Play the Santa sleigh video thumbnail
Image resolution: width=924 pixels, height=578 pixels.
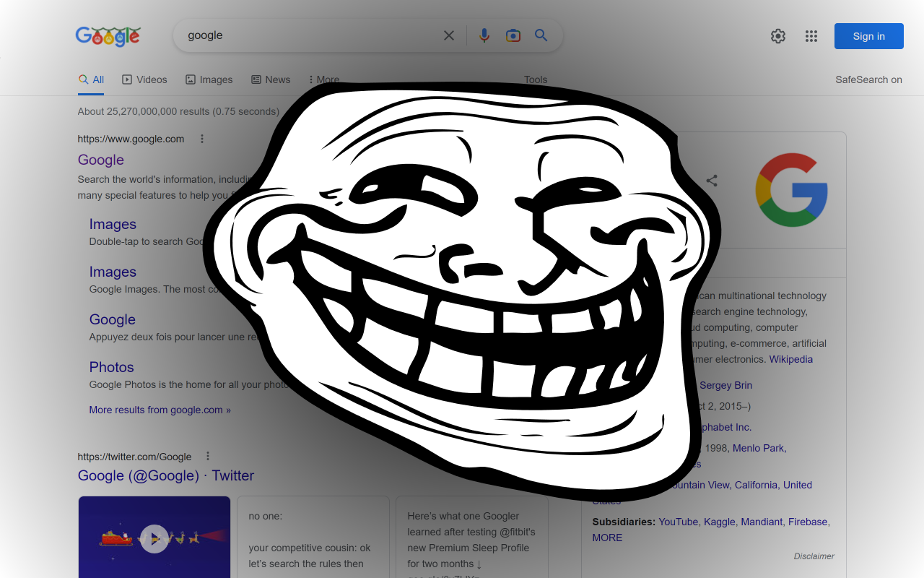[154, 538]
